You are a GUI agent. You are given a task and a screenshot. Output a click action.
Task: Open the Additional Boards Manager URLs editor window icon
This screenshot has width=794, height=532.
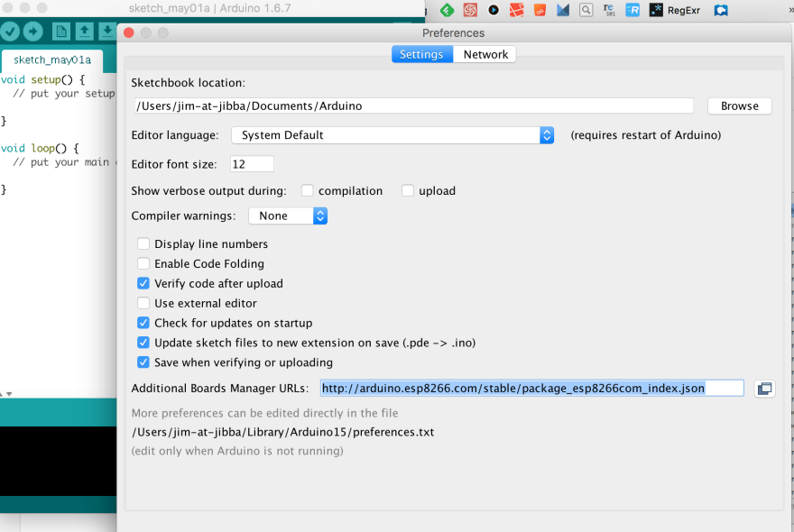pyautogui.click(x=764, y=389)
